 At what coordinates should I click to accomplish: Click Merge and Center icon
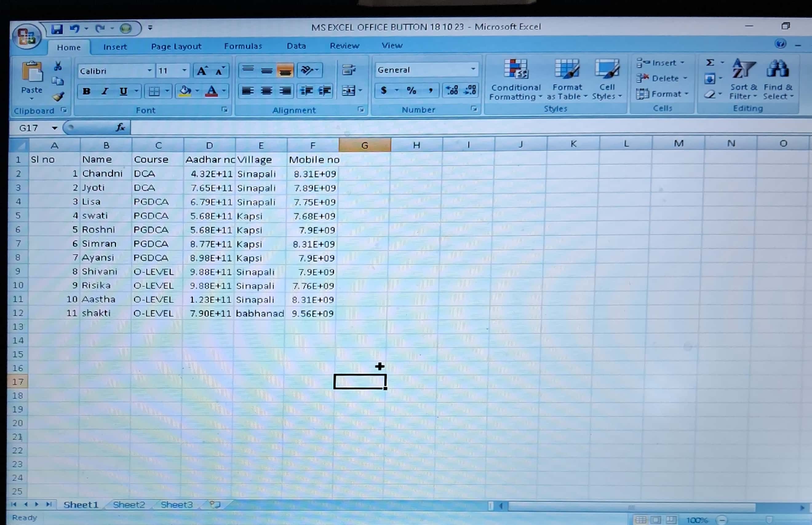(x=349, y=91)
